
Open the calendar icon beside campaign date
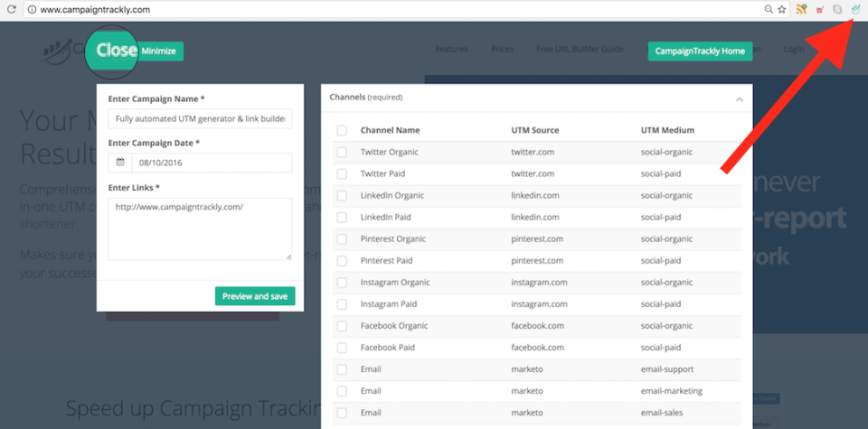click(120, 163)
